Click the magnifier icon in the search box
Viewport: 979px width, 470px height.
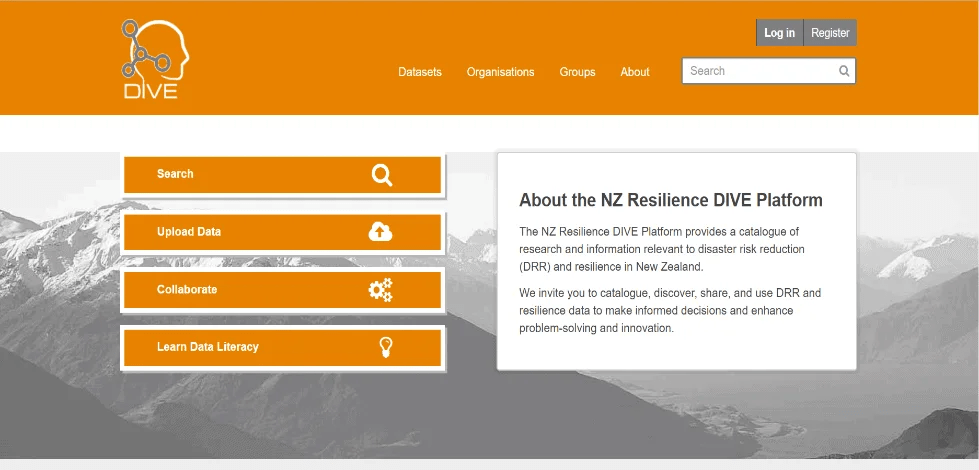click(x=844, y=71)
